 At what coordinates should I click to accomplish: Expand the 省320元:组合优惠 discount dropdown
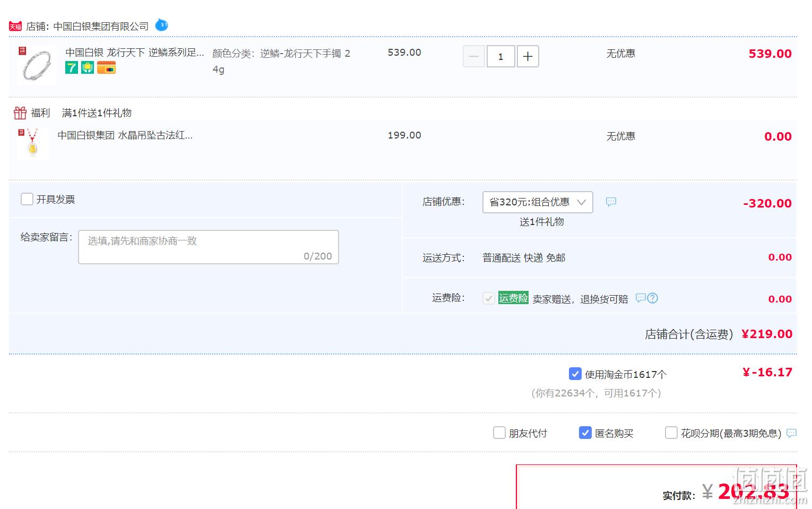pos(538,202)
